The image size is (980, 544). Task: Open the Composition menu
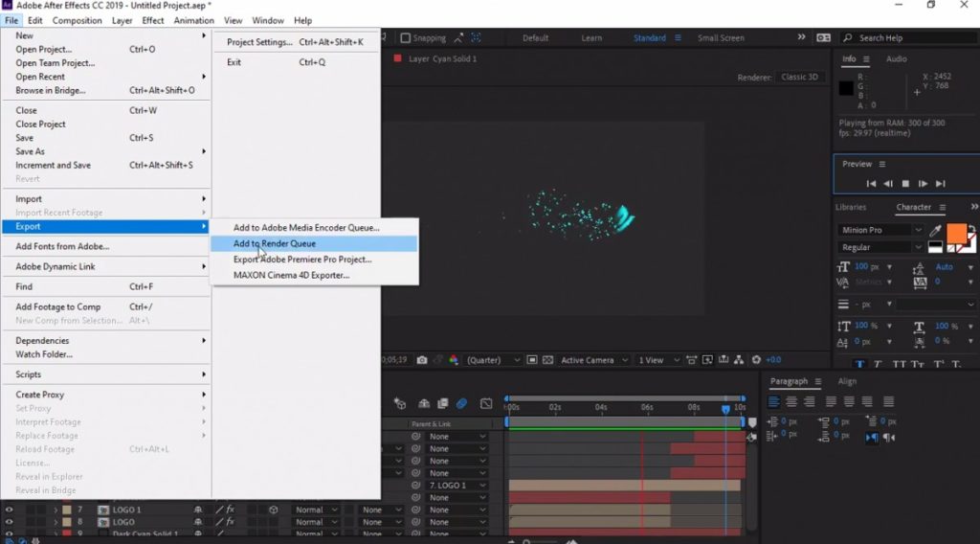(x=77, y=21)
